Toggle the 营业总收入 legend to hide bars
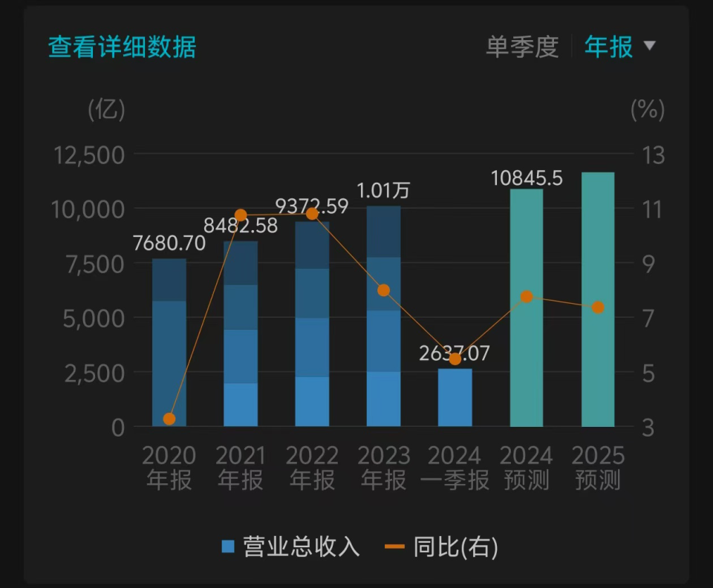This screenshot has width=713, height=588. (x=297, y=548)
